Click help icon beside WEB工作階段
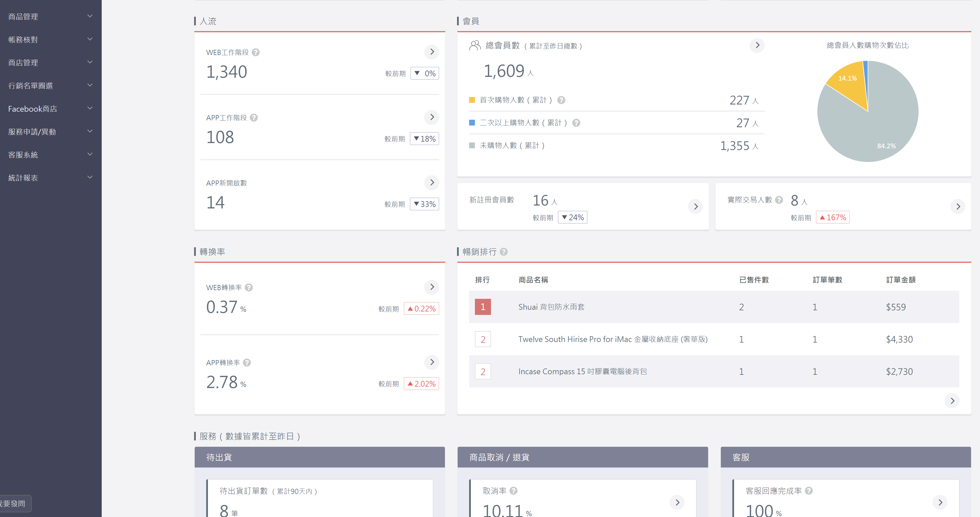Viewport: 980px width, 517px height. pos(256,52)
